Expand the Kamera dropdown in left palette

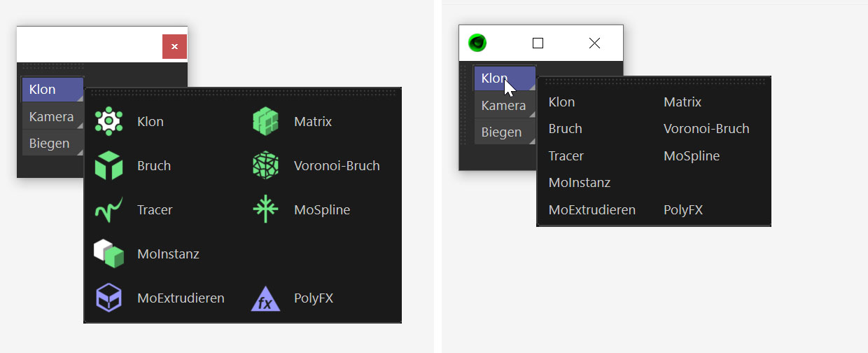click(x=53, y=117)
